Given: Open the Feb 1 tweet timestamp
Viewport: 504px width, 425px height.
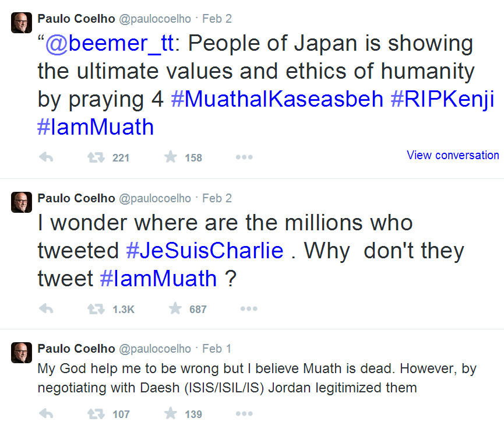Looking at the screenshot, I should (x=217, y=349).
